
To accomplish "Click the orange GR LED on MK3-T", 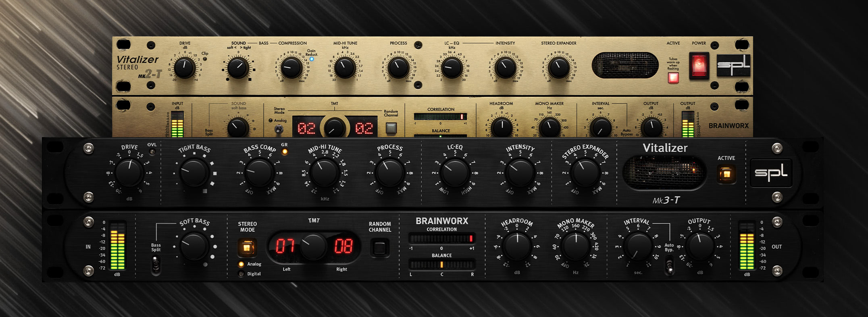I will pos(285,152).
